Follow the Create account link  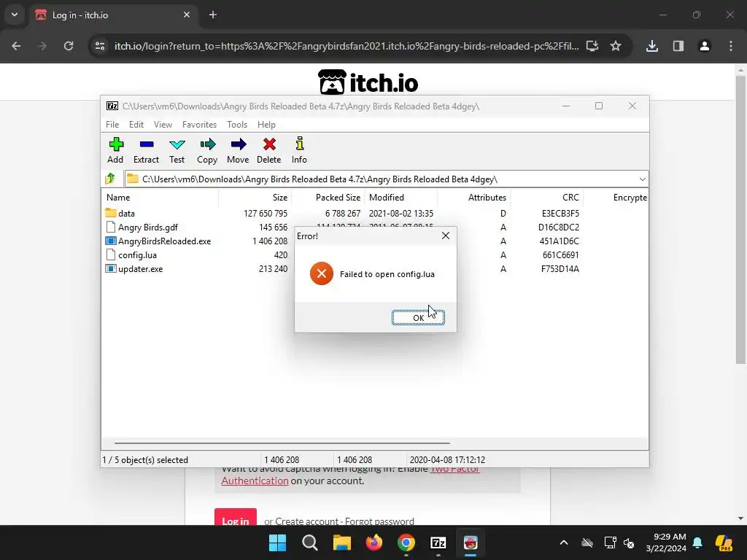[x=306, y=521]
